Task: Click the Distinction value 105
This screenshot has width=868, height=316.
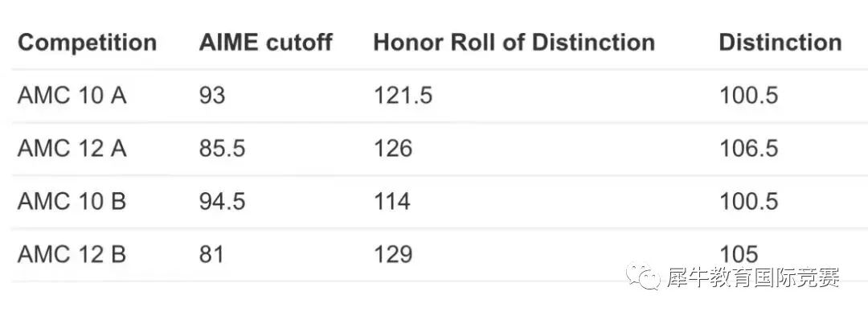Action: 739,254
